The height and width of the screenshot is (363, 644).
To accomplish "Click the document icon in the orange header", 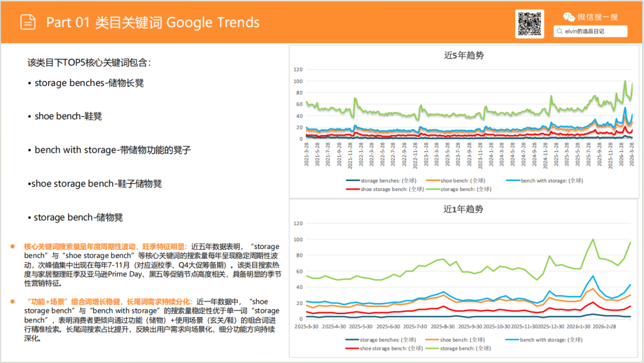I will point(27,23).
